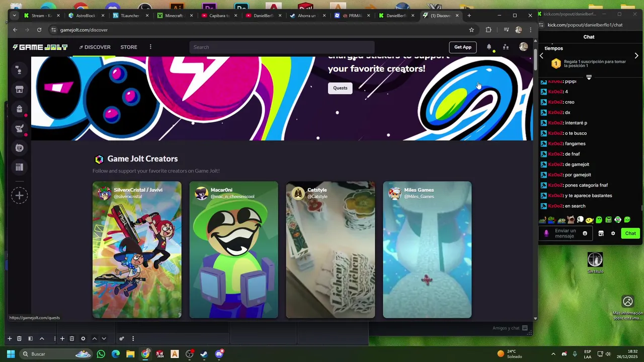
Task: Click the taskbar Buscar search box
Action: [x=55, y=354]
